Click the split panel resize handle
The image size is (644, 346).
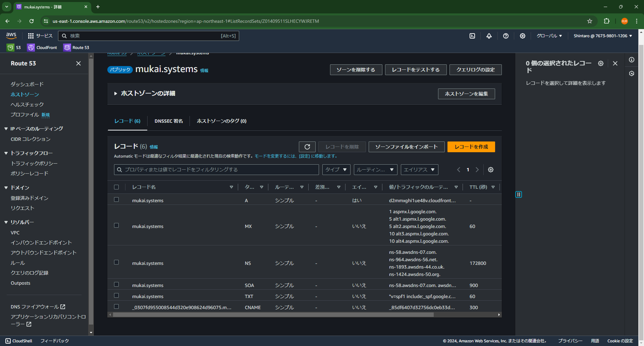point(519,194)
